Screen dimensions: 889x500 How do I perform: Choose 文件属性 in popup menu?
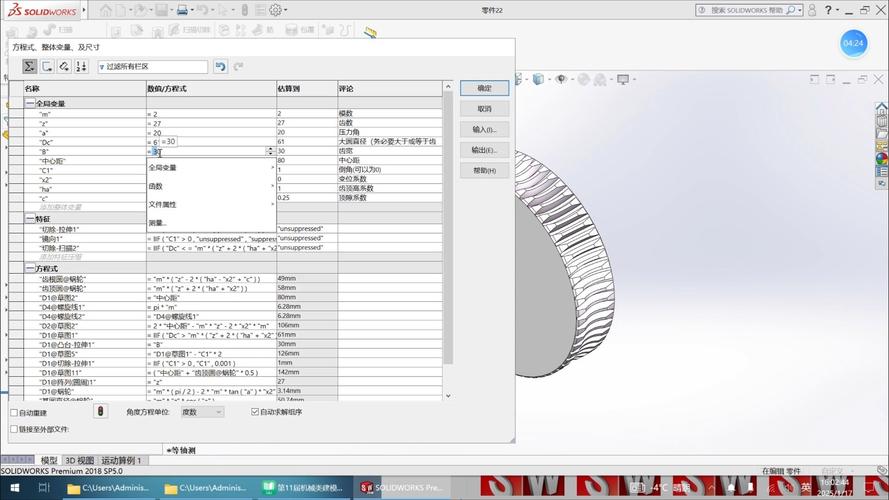click(211, 205)
